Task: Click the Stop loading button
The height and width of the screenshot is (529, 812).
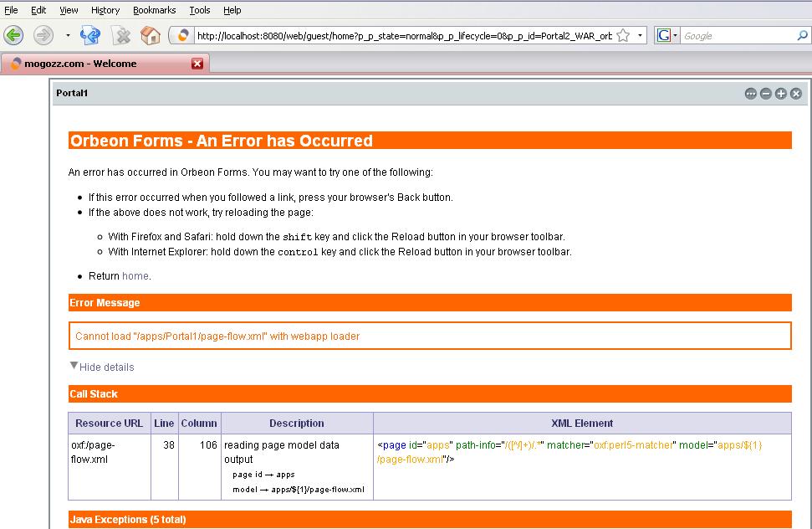Action: click(121, 35)
